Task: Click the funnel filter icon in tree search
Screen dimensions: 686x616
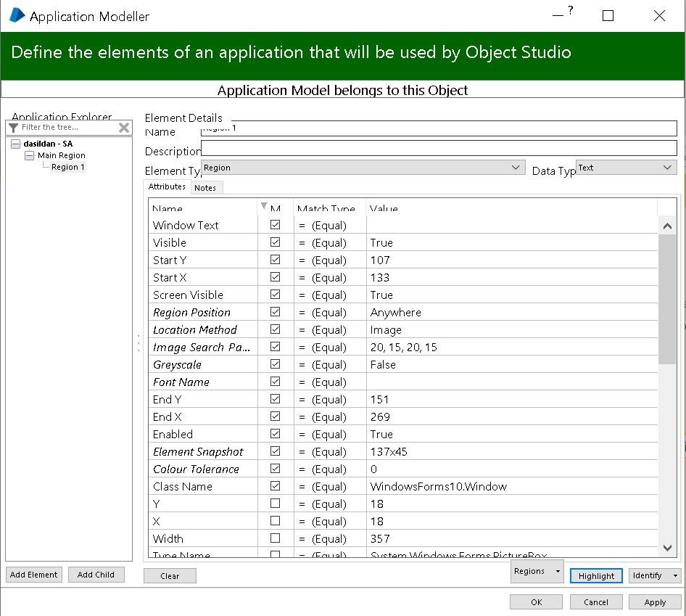Action: pyautogui.click(x=13, y=128)
